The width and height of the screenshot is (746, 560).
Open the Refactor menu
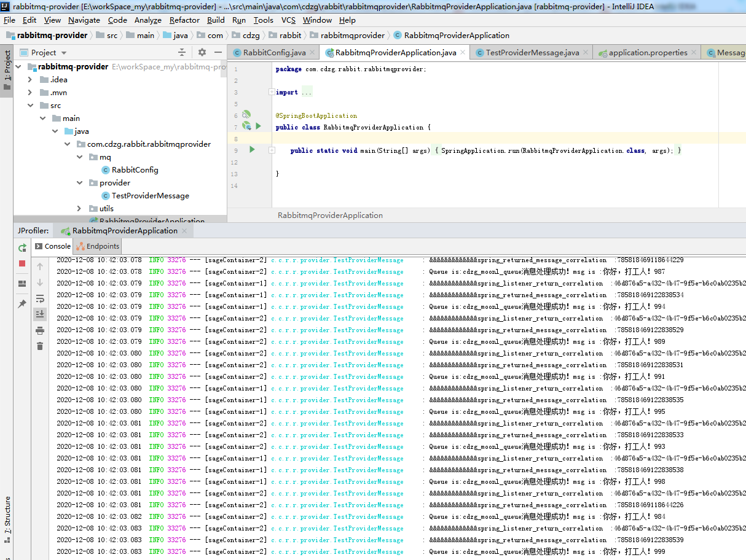pyautogui.click(x=184, y=20)
